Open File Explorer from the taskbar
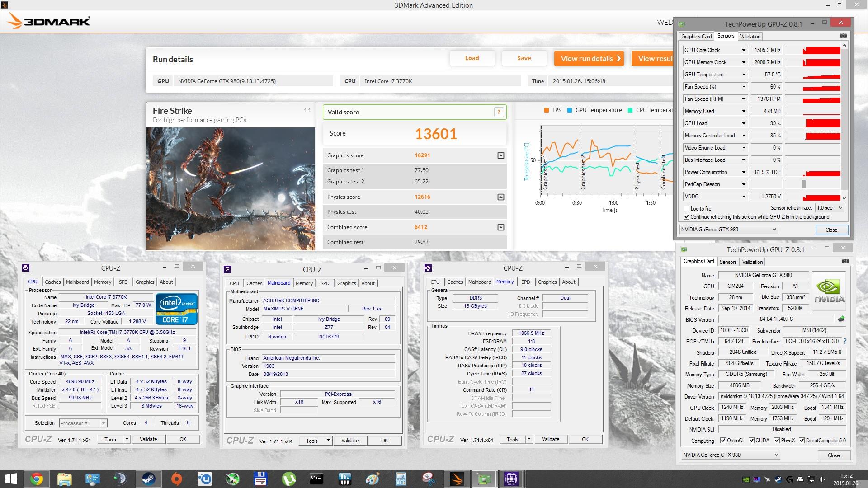The height and width of the screenshot is (488, 868). [x=65, y=479]
